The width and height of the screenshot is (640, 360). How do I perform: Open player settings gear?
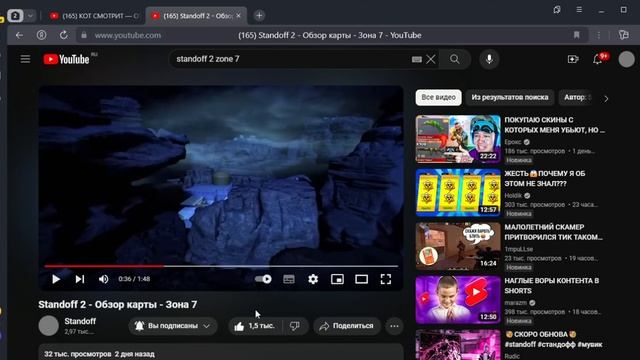tap(313, 279)
